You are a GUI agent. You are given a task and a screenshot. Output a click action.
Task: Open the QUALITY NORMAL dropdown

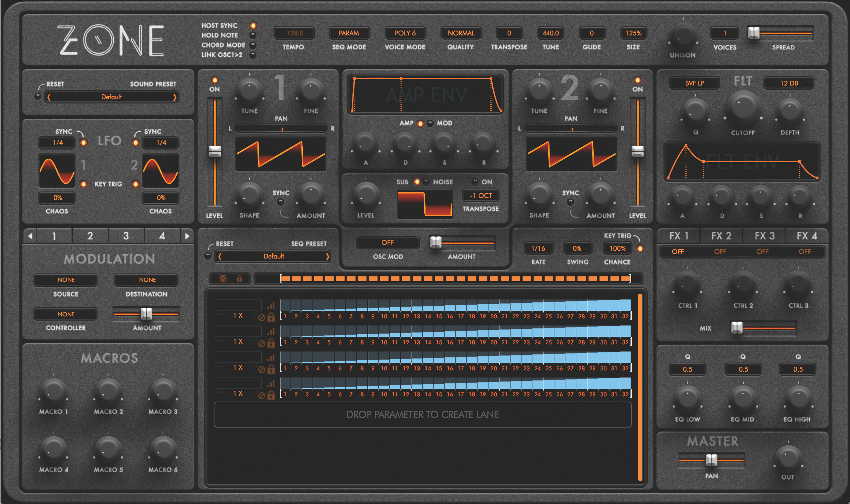(461, 33)
